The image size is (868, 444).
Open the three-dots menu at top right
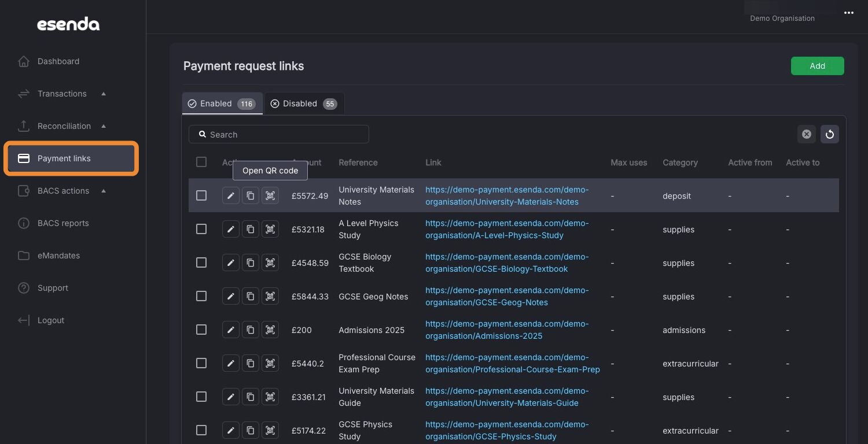[x=849, y=13]
